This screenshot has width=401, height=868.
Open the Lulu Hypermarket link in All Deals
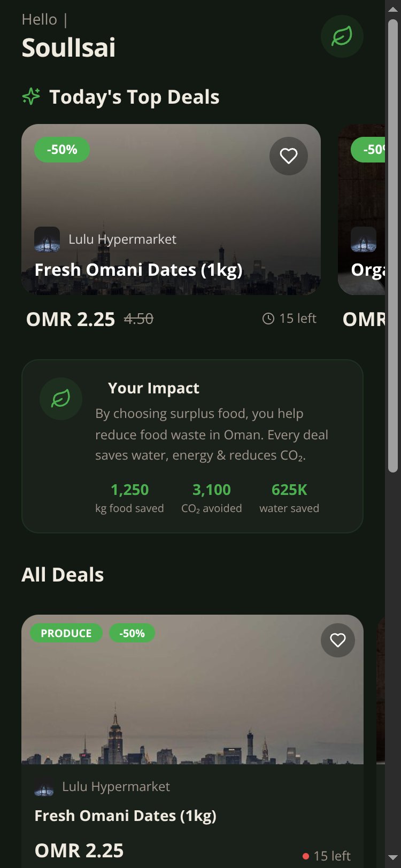click(x=116, y=787)
